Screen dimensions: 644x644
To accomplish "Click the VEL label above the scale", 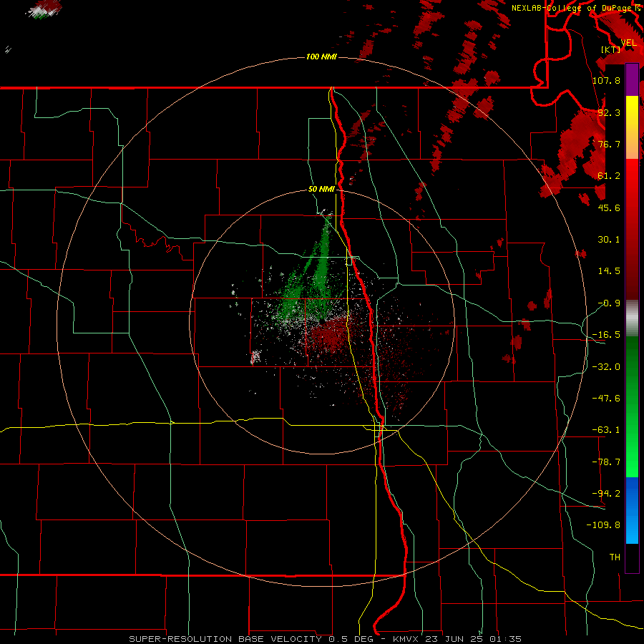I will point(628,43).
